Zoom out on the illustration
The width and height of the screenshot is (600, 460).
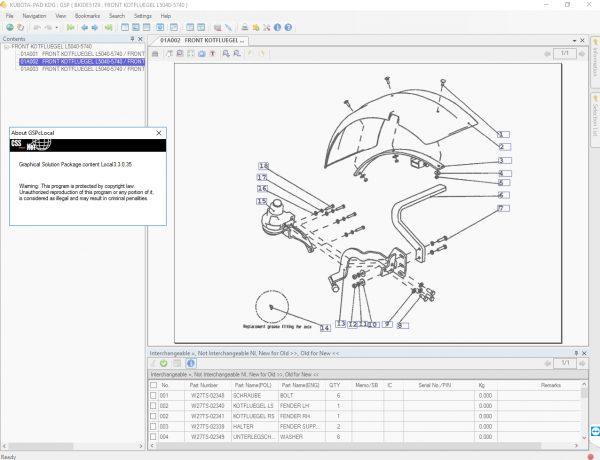237,54
